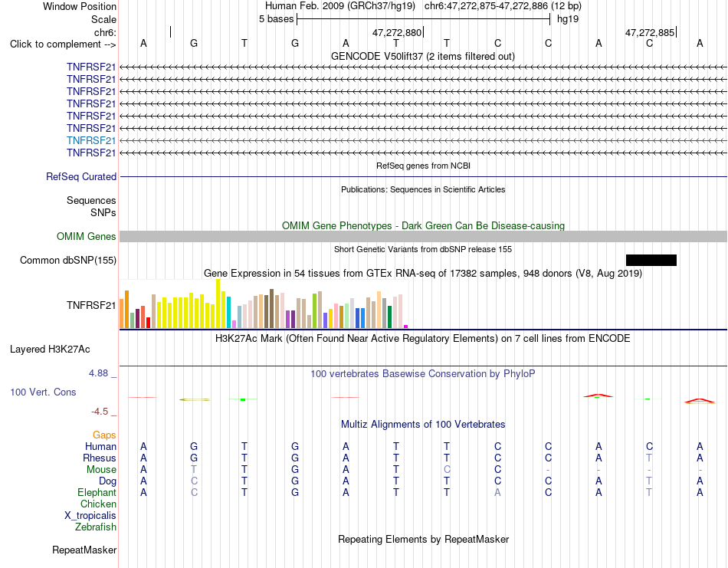
Task: Click the black dbSNP variant block
Action: (x=651, y=260)
